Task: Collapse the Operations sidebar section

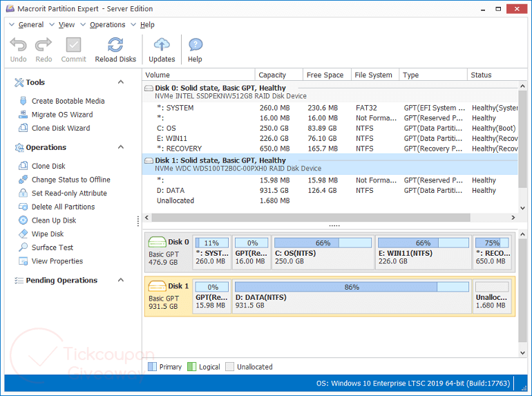Action: (121, 147)
